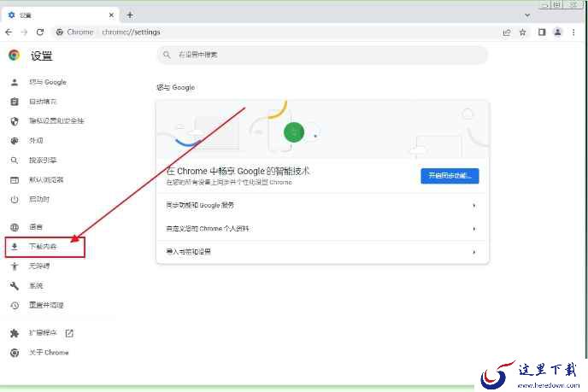Open Reset and clean up section
This screenshot has width=588, height=392.
46,305
